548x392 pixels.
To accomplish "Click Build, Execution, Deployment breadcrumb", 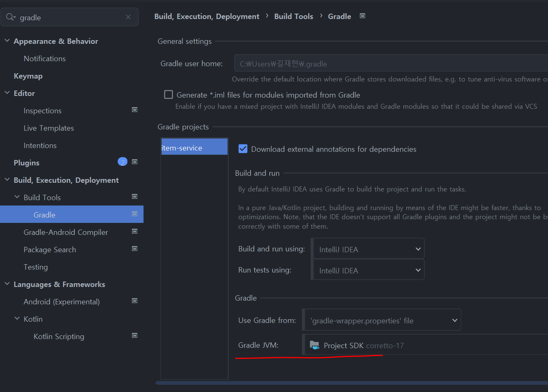I will click(207, 17).
